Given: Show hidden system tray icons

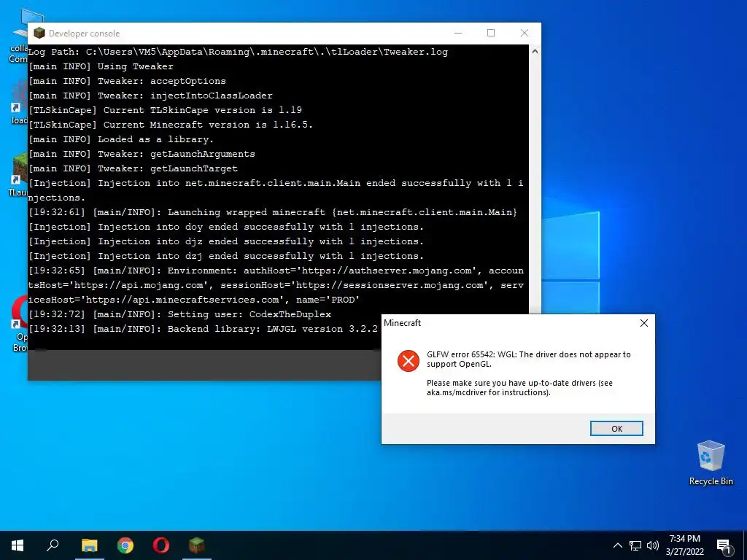Looking at the screenshot, I should [x=617, y=545].
